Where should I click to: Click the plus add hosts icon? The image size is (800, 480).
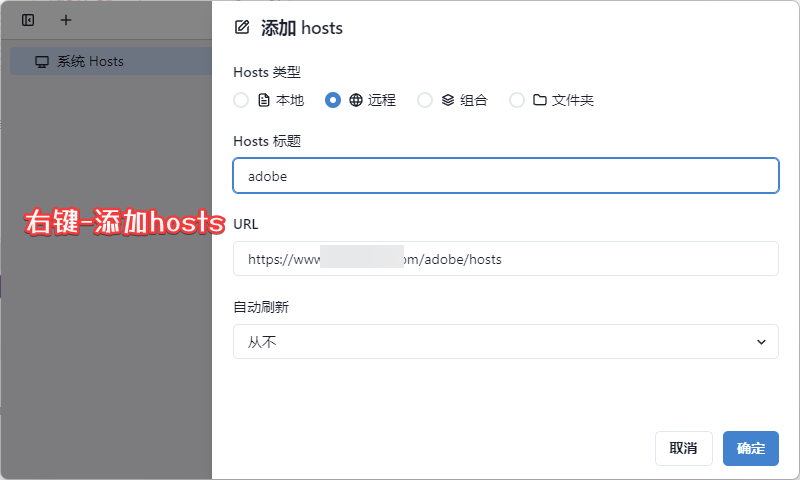pos(66,20)
